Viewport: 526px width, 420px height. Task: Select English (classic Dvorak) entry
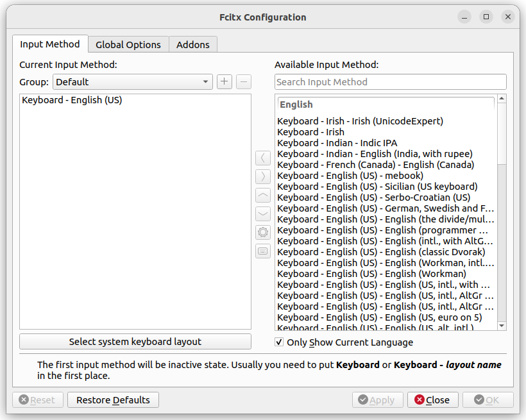[386, 252]
